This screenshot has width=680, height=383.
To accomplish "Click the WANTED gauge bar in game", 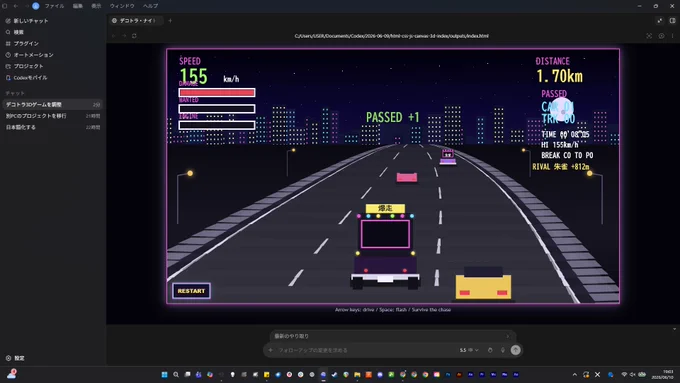I will click(217, 109).
